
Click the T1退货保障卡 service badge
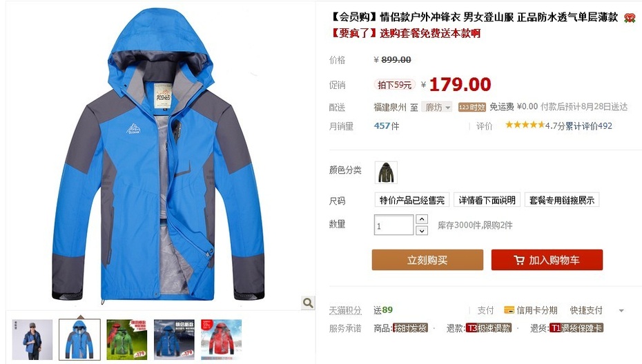[576, 328]
